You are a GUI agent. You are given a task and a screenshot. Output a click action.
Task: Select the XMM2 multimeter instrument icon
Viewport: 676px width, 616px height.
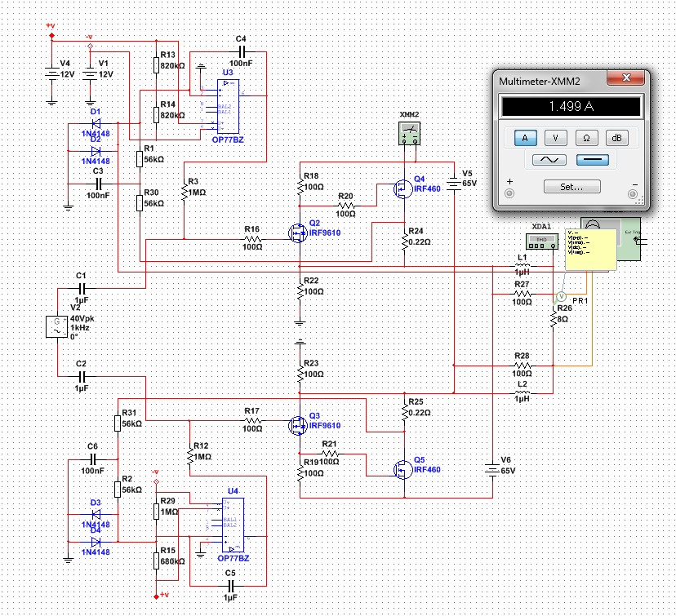coord(409,134)
